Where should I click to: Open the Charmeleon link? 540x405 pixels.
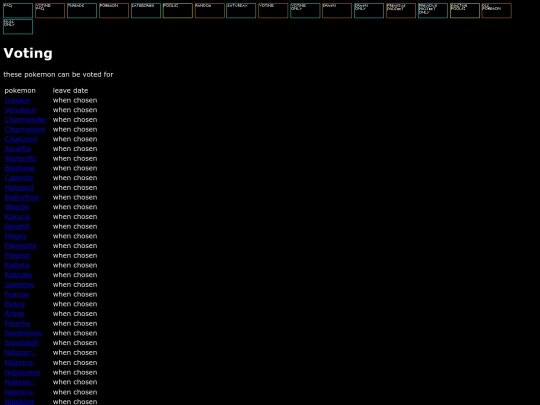[25, 129]
